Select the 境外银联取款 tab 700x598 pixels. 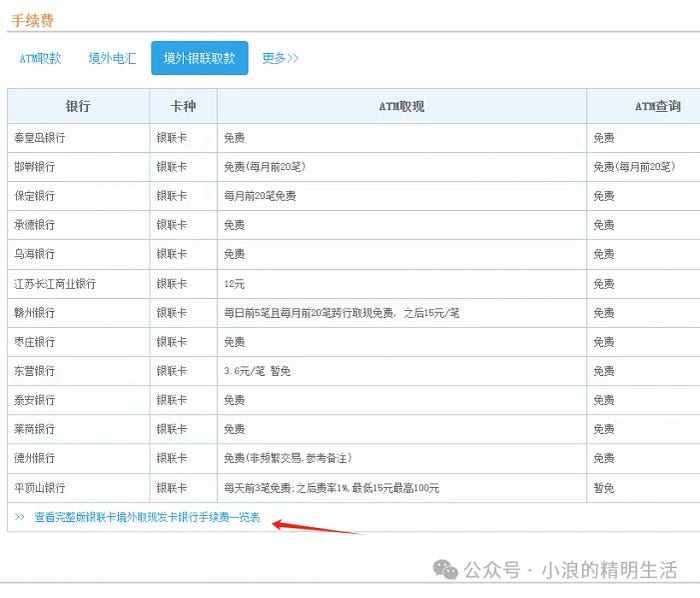(x=200, y=58)
